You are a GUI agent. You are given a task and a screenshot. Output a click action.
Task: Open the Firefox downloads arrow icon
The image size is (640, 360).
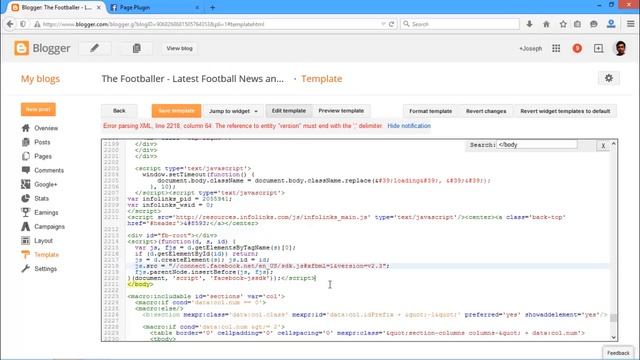point(529,24)
